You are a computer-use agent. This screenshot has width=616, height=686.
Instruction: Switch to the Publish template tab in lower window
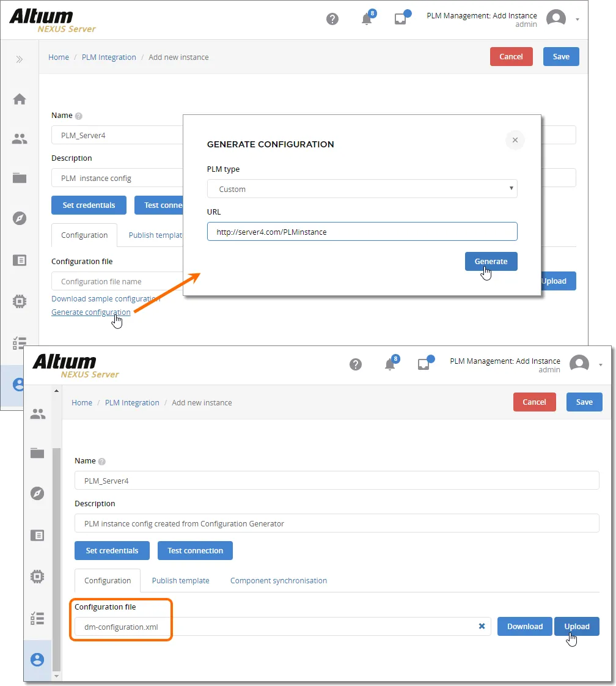[180, 581]
